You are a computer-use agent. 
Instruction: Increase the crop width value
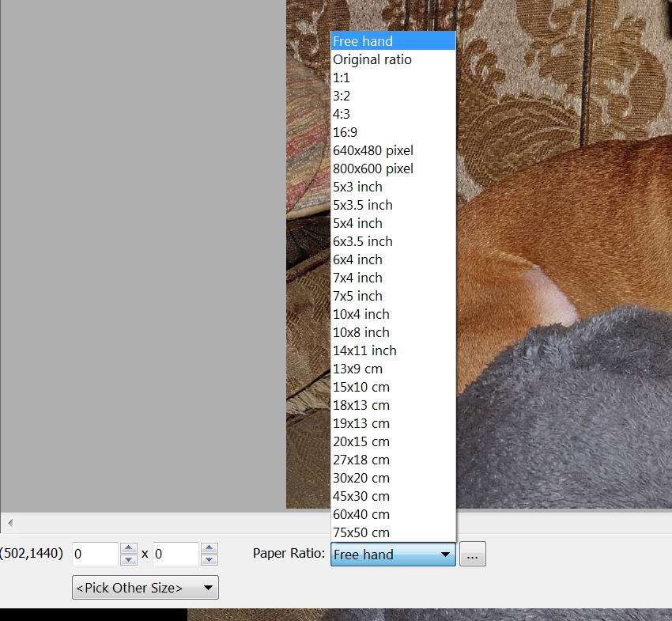[128, 548]
